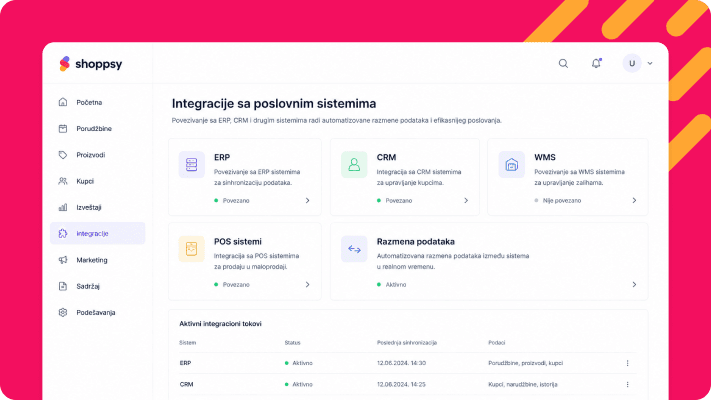Click the Početna home icon
Viewport: 711px width, 400px height.
(x=63, y=102)
